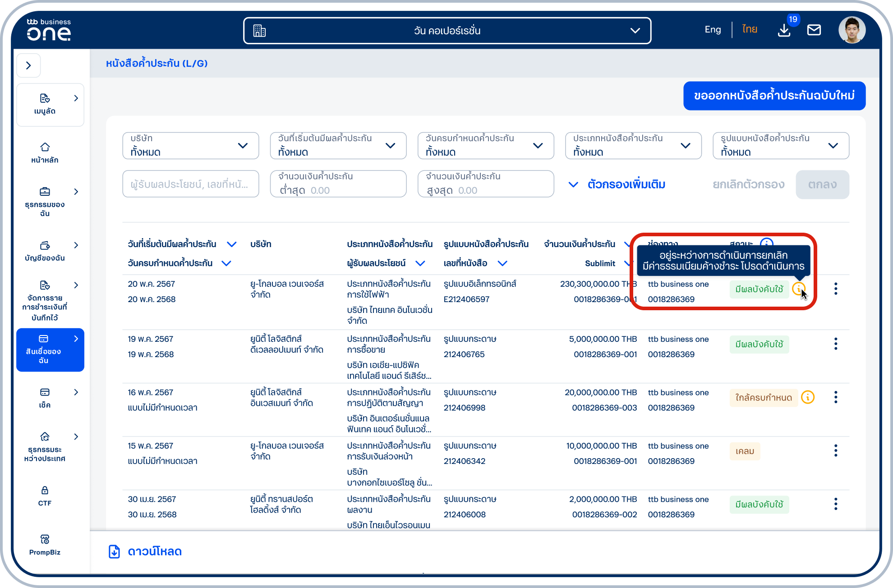The height and width of the screenshot is (588, 893).
Task: Click ขอออกหนังสือค้ำประกันฉบับใหม่ button
Action: [774, 96]
